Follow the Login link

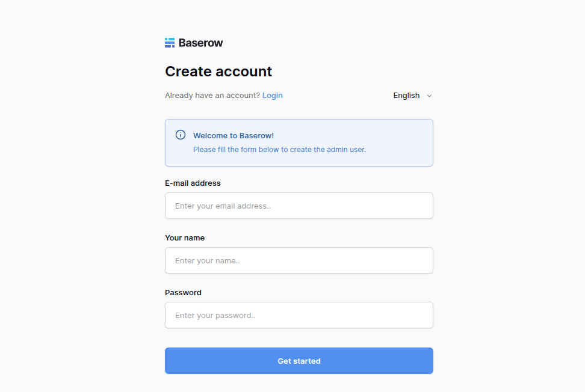click(272, 96)
